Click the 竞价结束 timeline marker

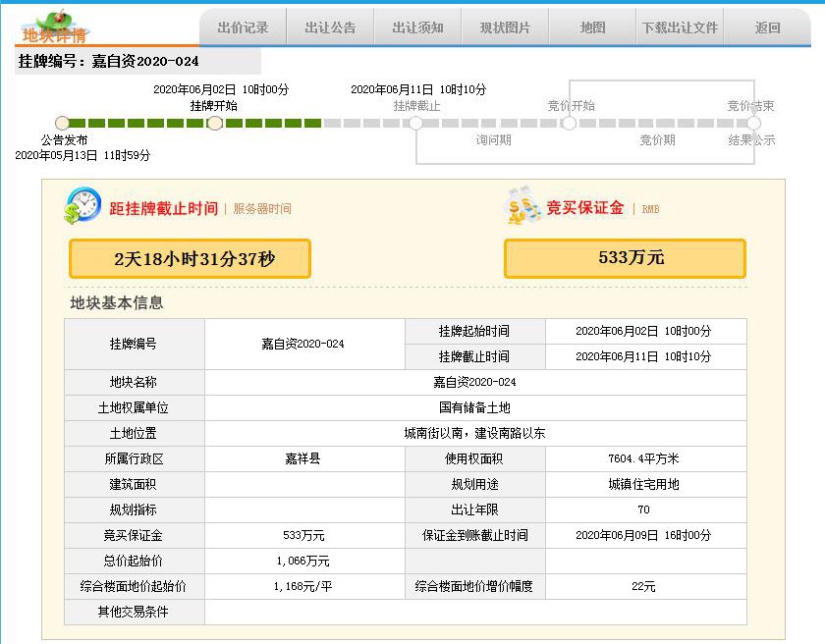[753, 123]
